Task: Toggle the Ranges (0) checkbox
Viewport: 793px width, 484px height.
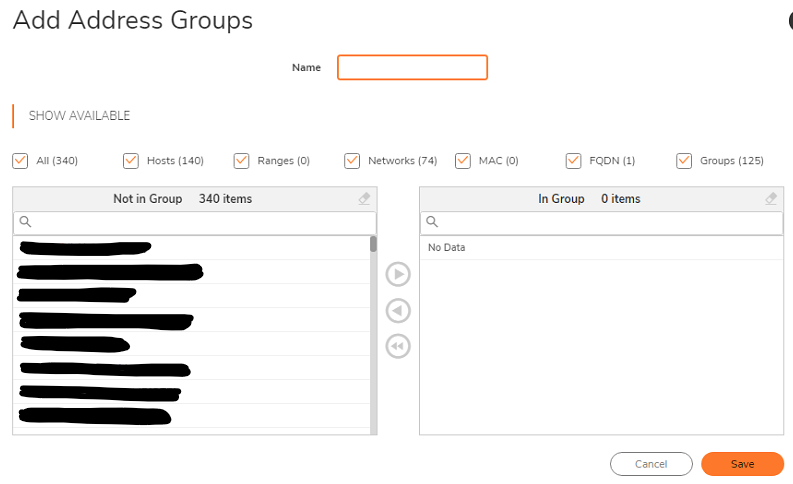Action: click(x=241, y=160)
